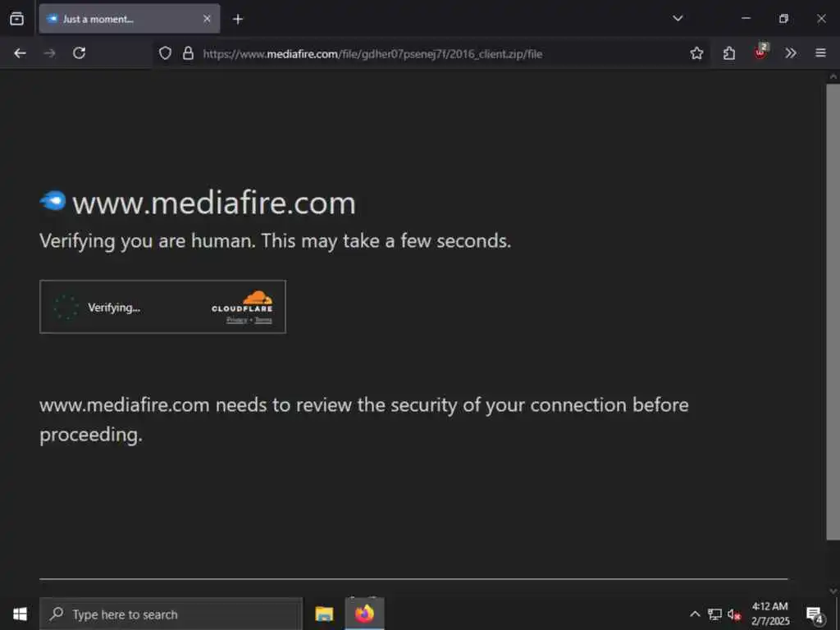Open network status tray icon
The image size is (840, 630).
pos(714,614)
